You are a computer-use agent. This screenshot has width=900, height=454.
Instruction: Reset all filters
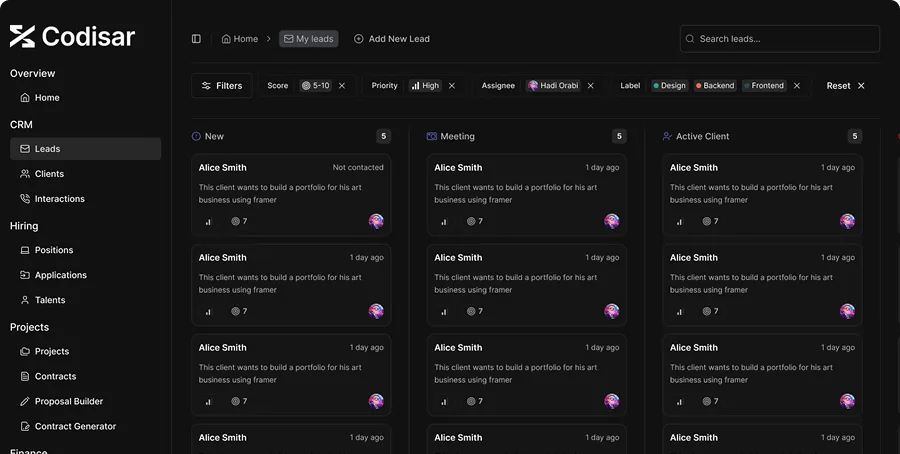pos(846,86)
